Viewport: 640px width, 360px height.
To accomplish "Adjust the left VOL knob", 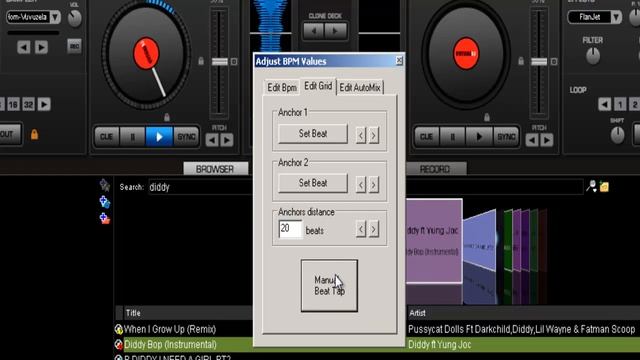I will 74,18.
